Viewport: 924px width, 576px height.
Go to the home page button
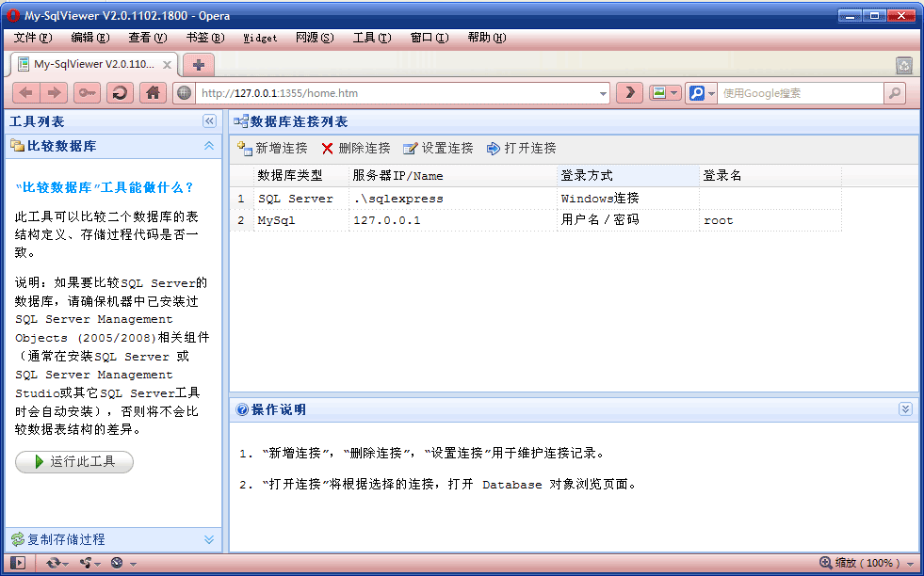153,93
